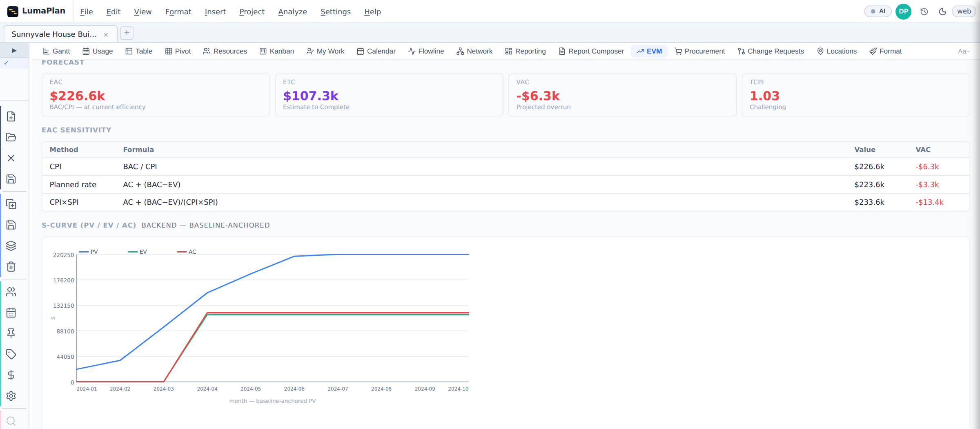This screenshot has width=980, height=429.
Task: Switch to the Usage view
Action: pyautogui.click(x=98, y=51)
